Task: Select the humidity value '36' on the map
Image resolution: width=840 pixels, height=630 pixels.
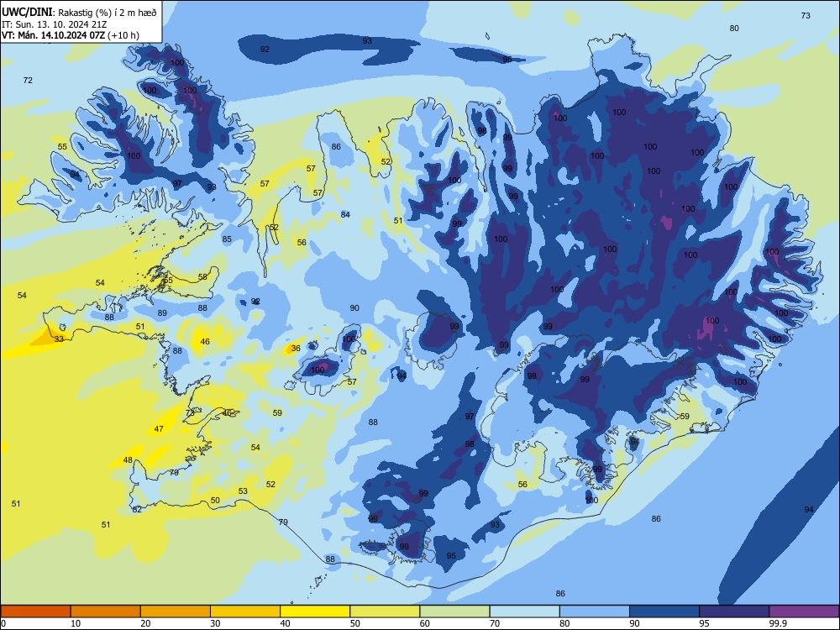Action: coord(296,349)
